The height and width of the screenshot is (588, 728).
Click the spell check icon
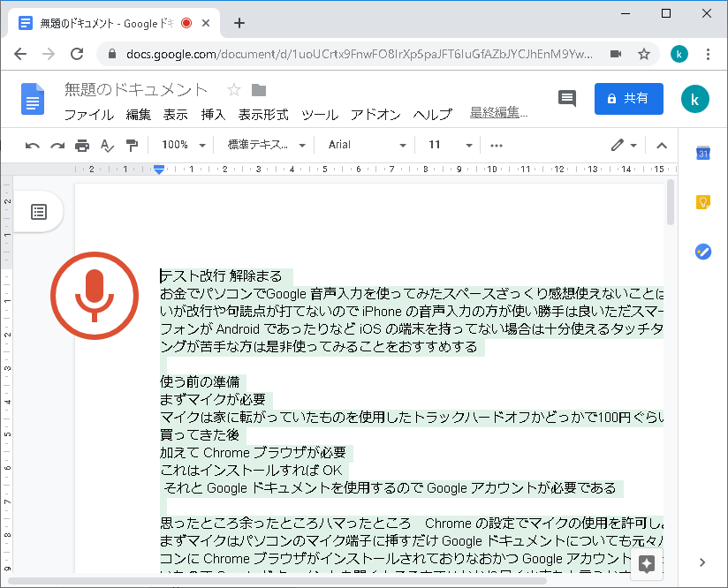click(107, 145)
